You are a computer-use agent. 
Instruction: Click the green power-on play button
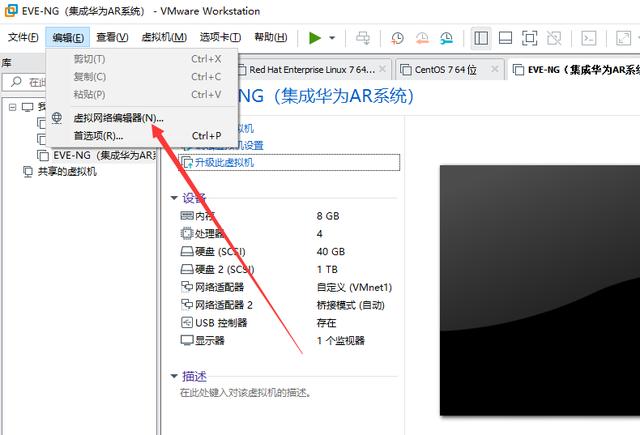[315, 38]
